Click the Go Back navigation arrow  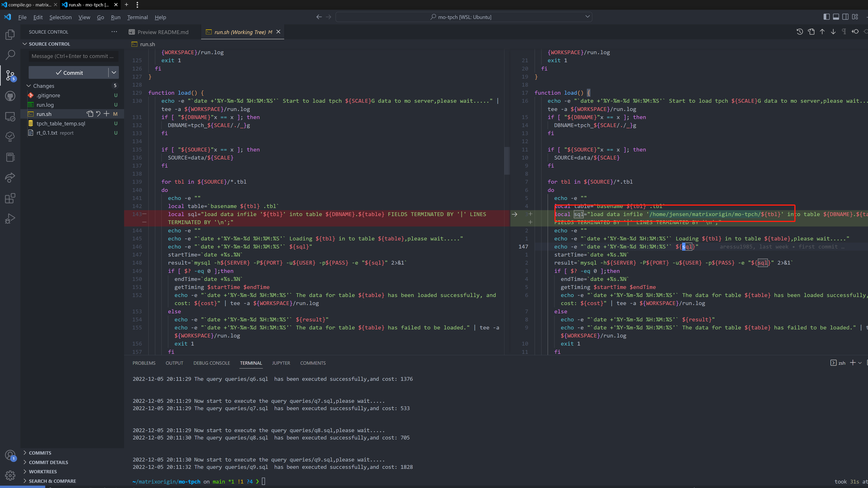(x=319, y=17)
